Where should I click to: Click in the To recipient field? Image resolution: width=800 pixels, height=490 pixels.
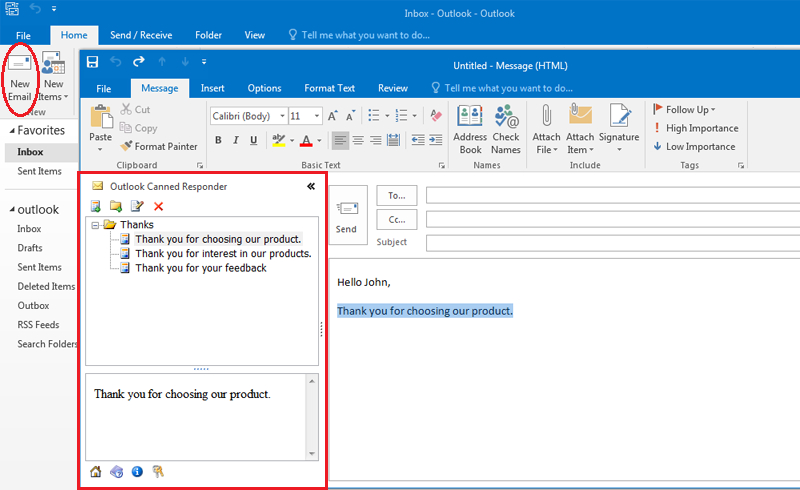point(613,195)
